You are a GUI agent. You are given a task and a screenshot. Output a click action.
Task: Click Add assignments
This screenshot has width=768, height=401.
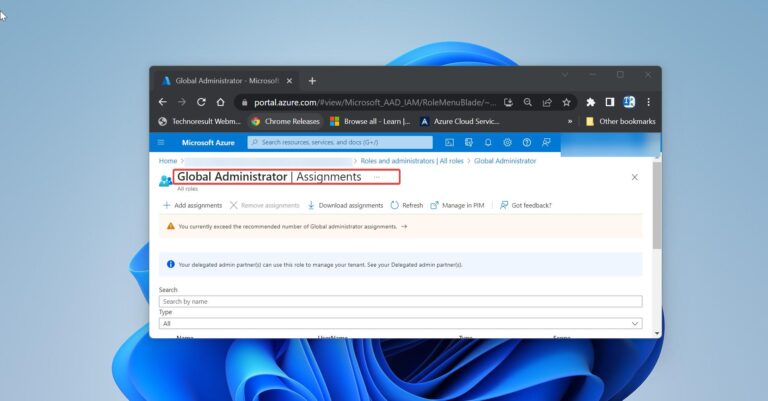192,205
